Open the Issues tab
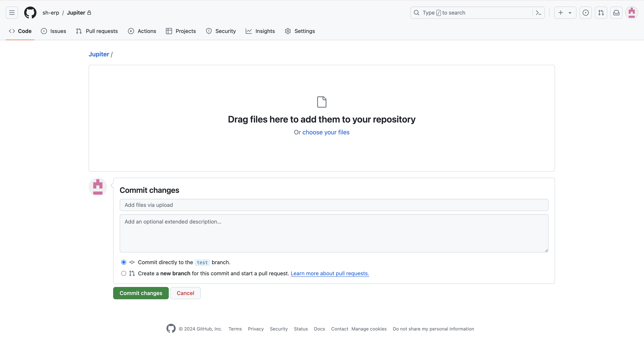The width and height of the screenshot is (644, 342). [x=54, y=31]
